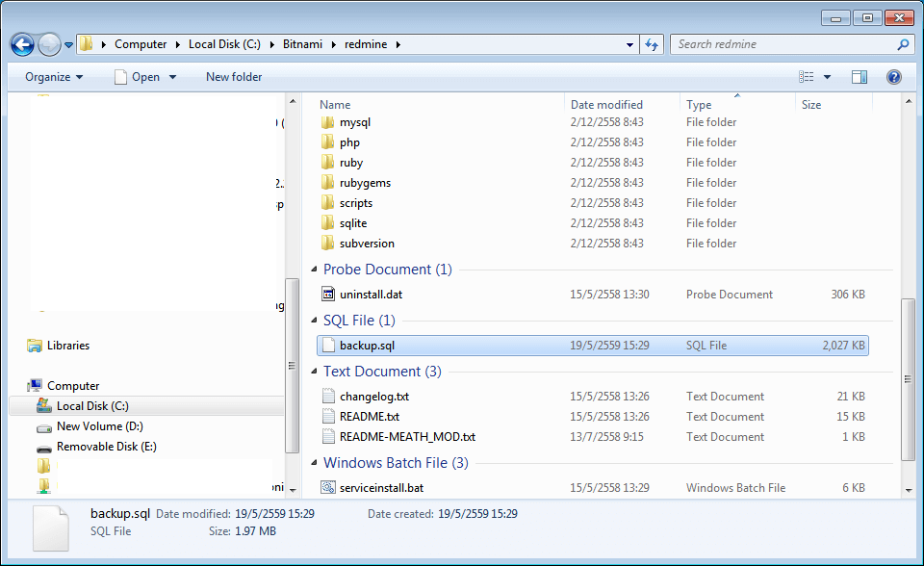Image resolution: width=924 pixels, height=566 pixels.
Task: Click the back navigation arrow
Action: click(x=21, y=44)
